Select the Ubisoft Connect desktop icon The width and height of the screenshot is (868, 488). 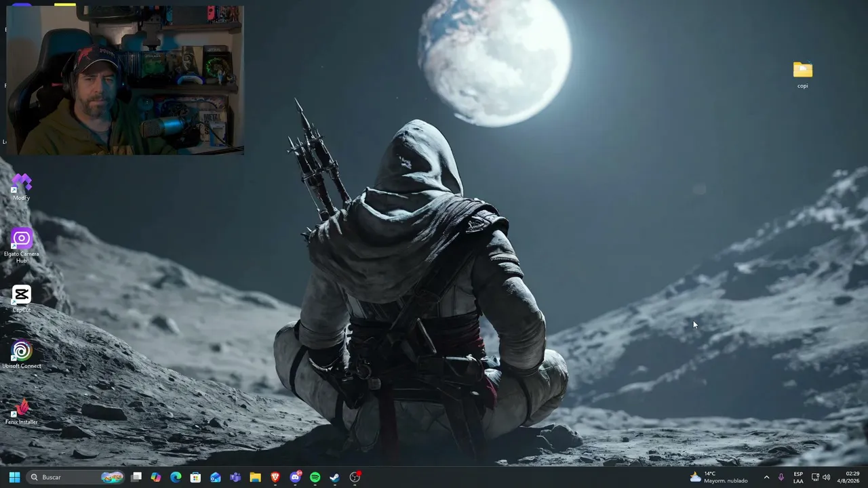(21, 354)
